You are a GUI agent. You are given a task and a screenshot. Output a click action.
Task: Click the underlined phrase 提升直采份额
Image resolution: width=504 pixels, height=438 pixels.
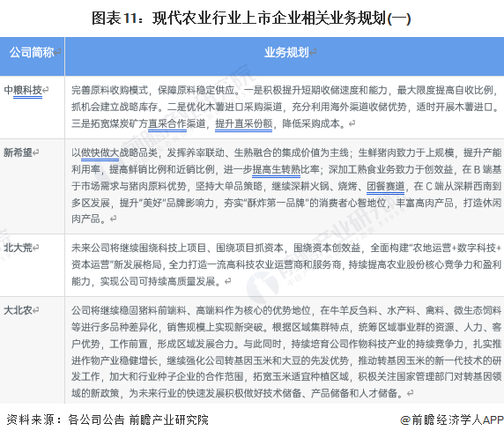point(244,123)
